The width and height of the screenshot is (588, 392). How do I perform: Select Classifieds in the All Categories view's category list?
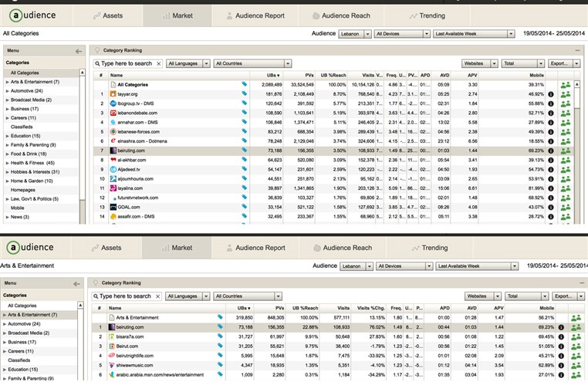click(22, 127)
